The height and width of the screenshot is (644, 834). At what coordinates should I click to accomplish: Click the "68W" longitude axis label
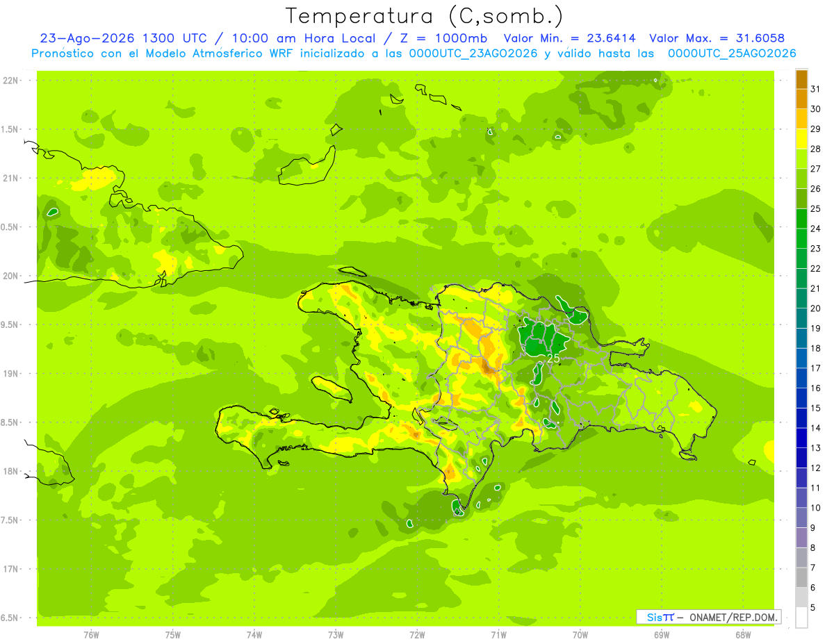743,635
